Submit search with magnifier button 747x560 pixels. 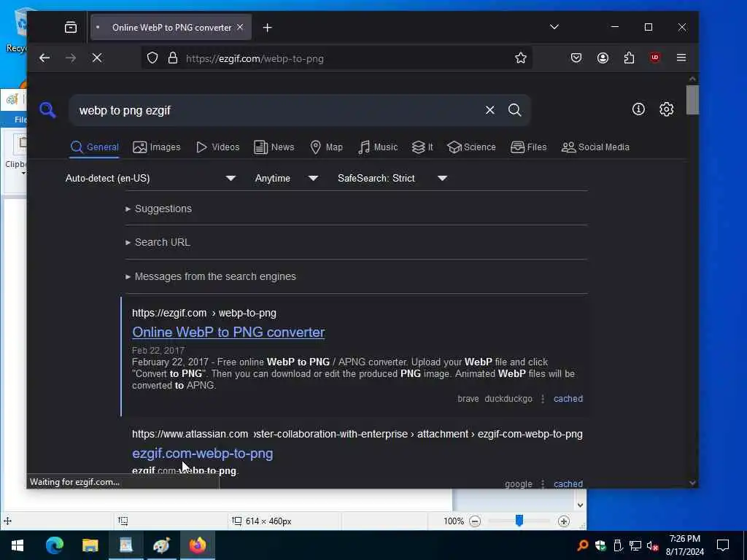(514, 110)
